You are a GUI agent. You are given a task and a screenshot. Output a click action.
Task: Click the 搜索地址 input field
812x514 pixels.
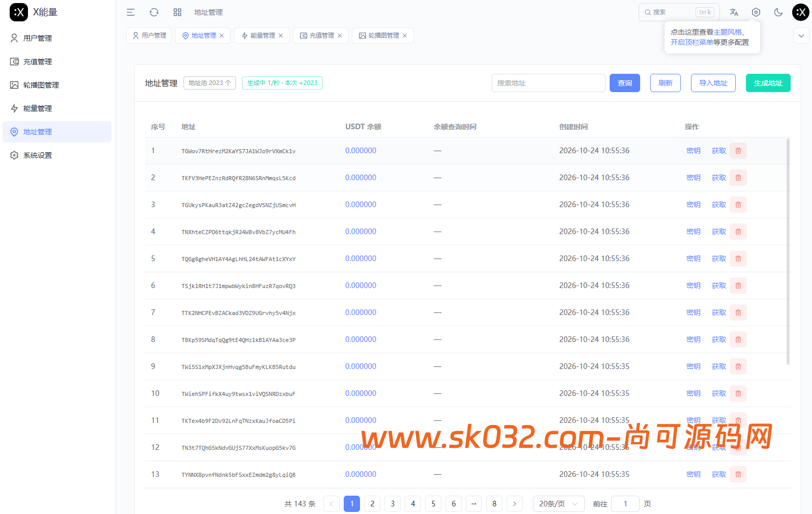pos(549,83)
